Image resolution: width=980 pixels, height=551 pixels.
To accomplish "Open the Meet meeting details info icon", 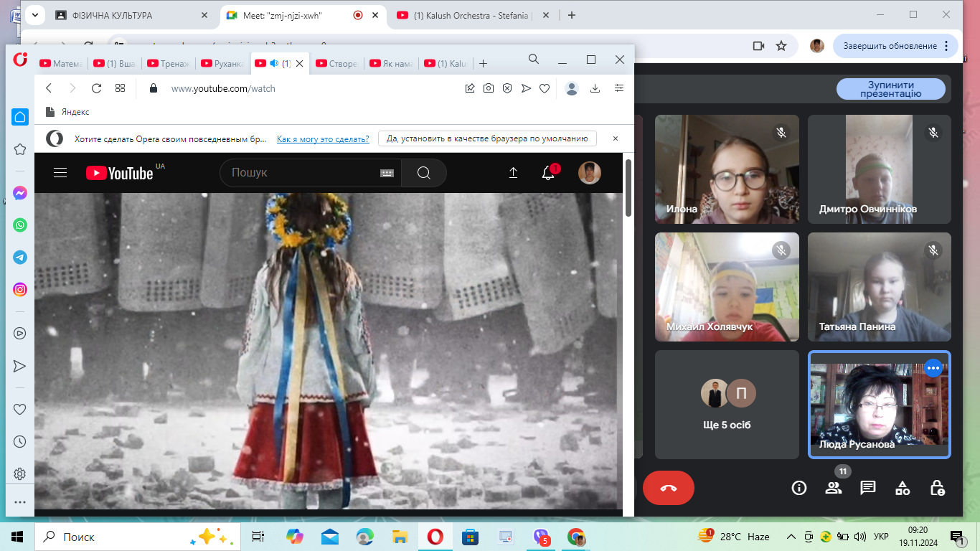I will [798, 488].
